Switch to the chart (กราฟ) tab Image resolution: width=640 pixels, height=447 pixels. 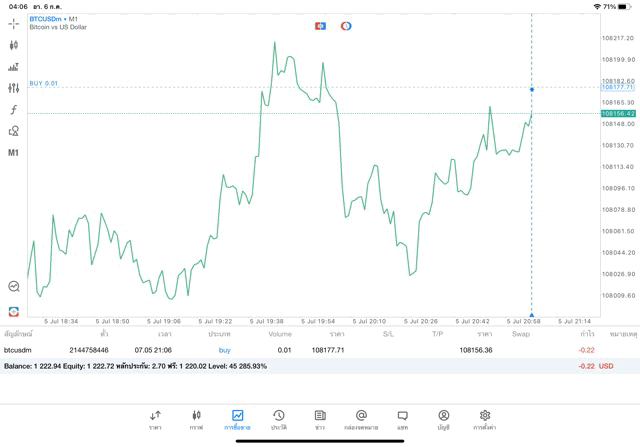click(x=196, y=419)
